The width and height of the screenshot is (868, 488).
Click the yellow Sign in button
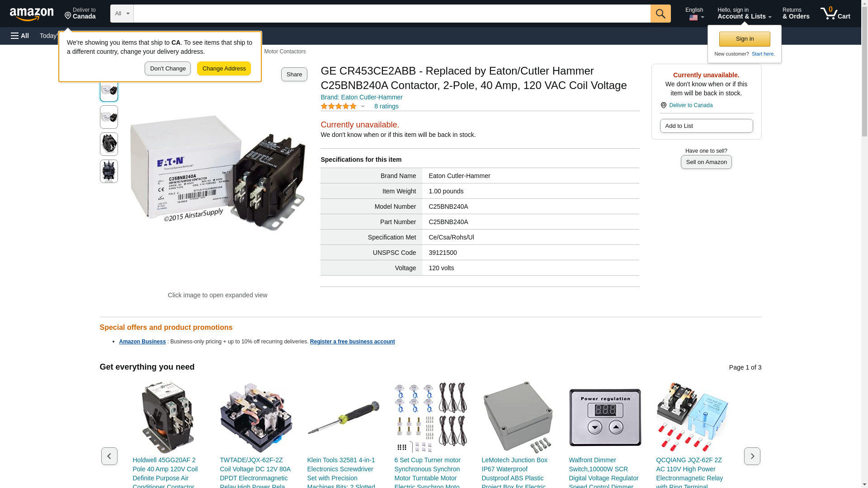click(x=745, y=39)
